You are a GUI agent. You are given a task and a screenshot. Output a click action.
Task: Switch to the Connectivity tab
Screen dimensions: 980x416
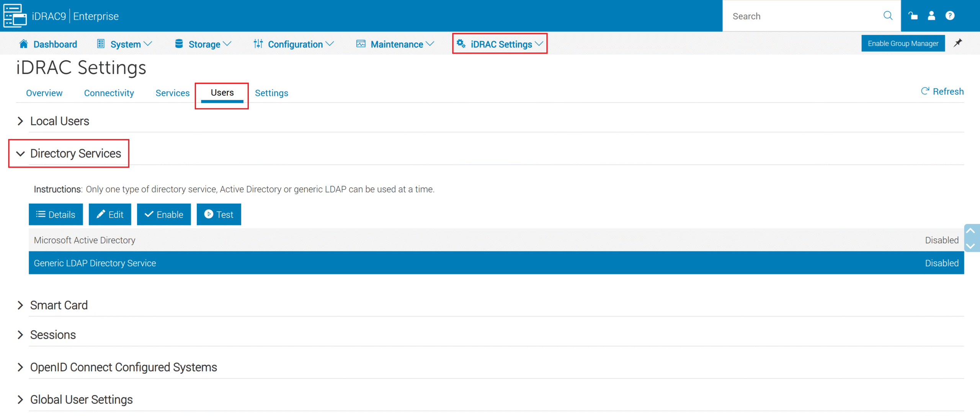tap(109, 93)
